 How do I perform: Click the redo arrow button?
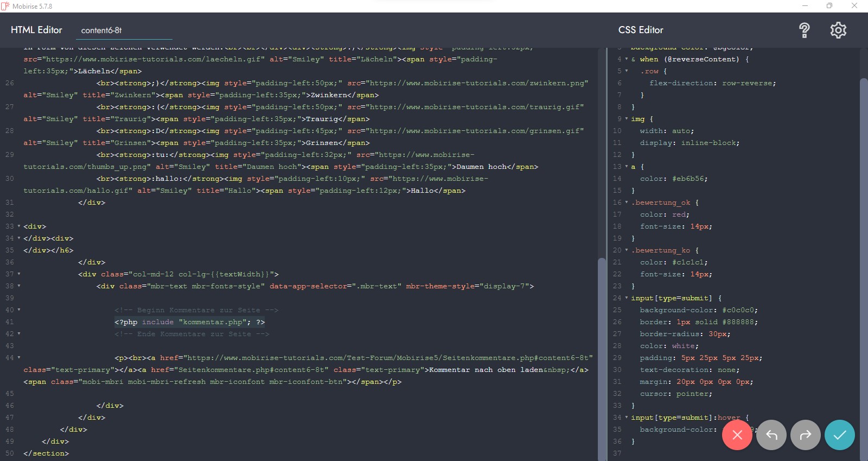[x=805, y=435]
